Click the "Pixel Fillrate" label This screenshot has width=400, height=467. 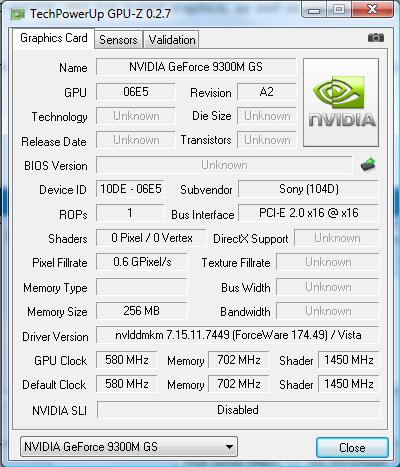(60, 263)
